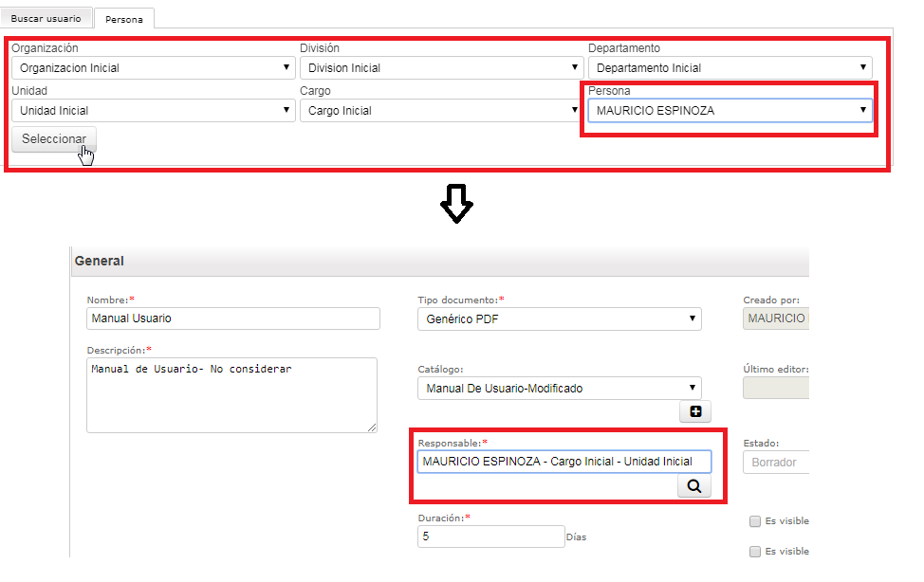Click into the Nombre field
Image resolution: width=924 pixels, height=582 pixels.
[x=233, y=318]
